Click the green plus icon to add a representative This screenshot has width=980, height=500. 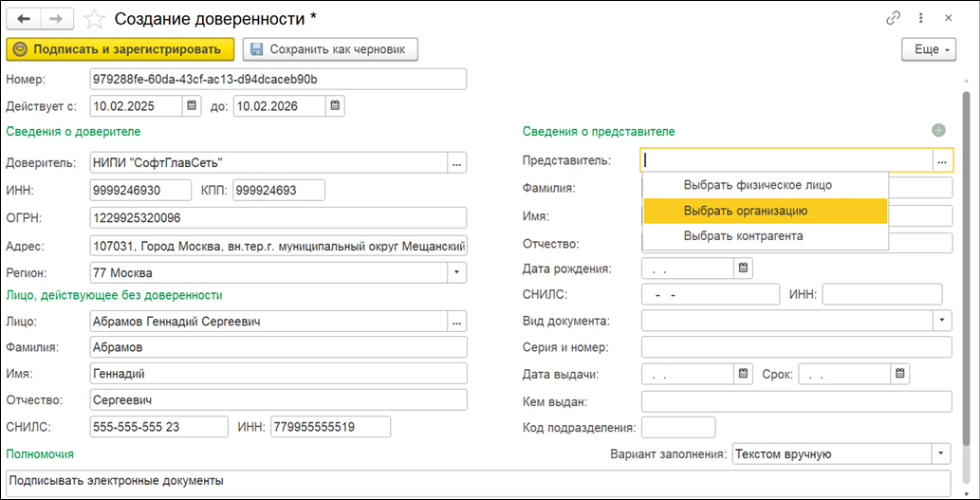(938, 131)
